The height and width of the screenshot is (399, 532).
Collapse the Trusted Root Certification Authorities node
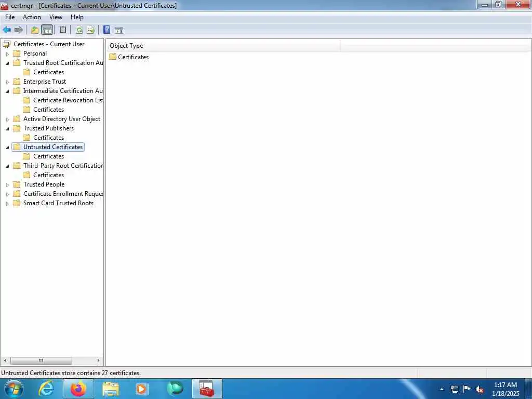(x=7, y=63)
